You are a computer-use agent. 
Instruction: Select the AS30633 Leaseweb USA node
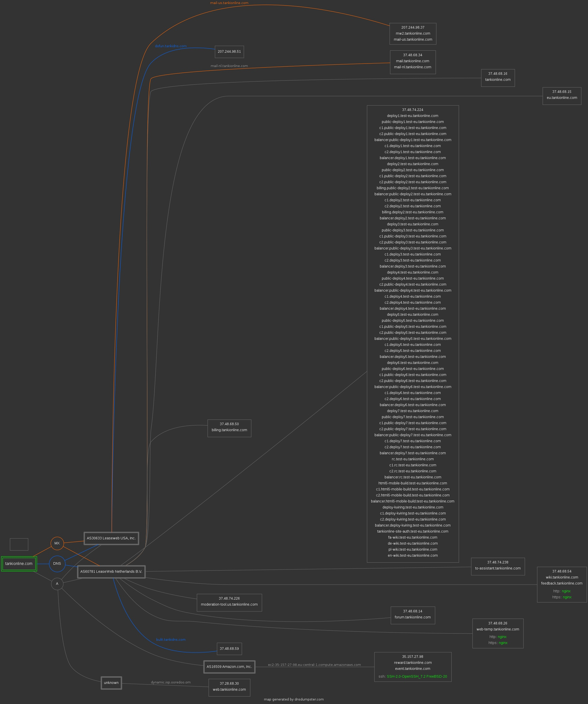tap(111, 538)
